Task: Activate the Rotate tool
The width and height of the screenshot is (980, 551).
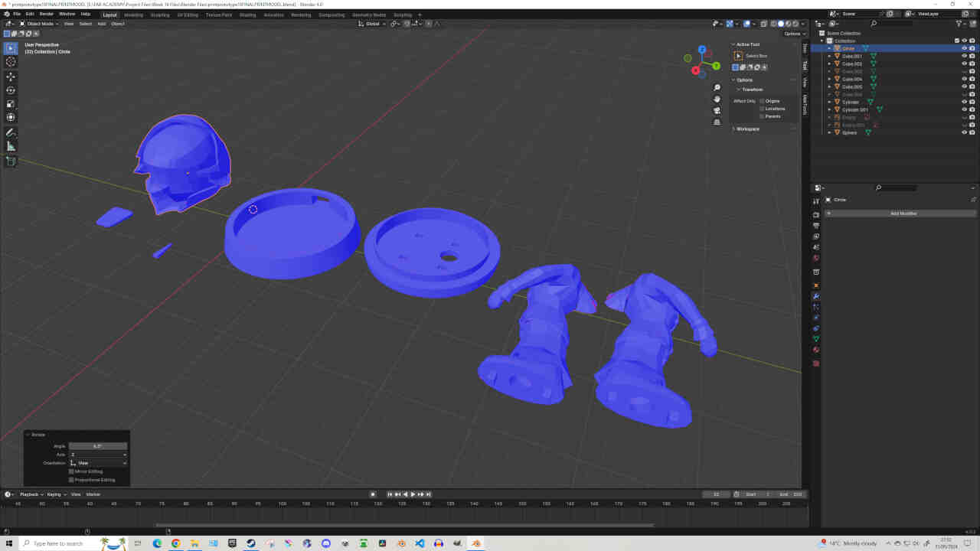Action: [11, 90]
